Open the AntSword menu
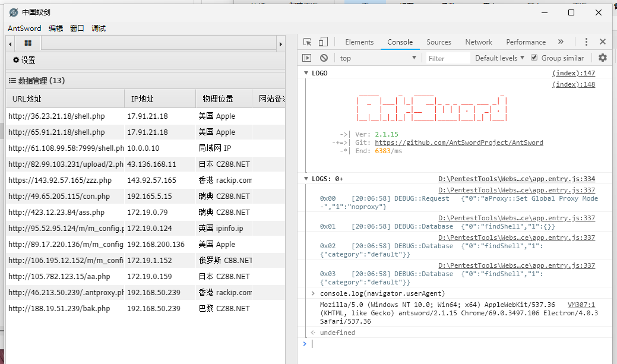Screen dimensions: 617x364 24,29
